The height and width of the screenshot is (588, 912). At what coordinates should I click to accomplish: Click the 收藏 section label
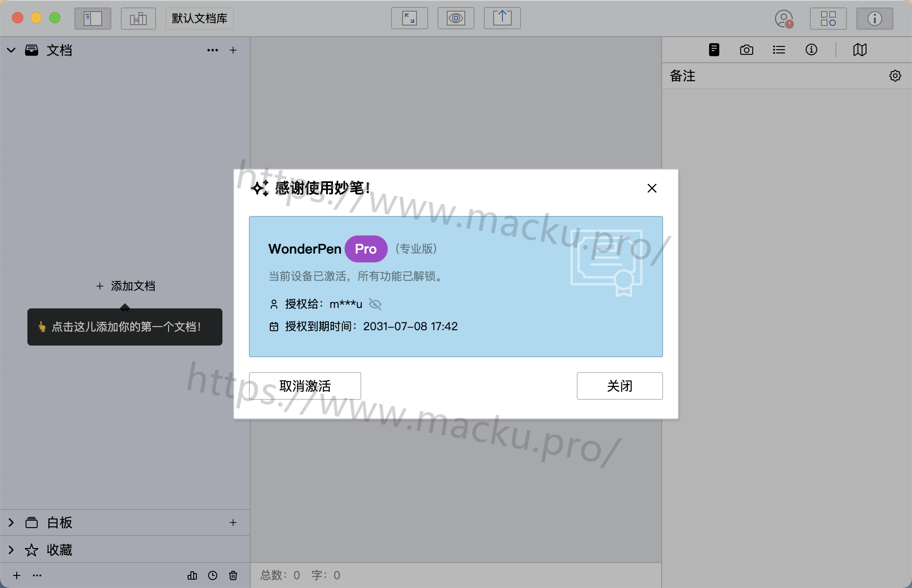tap(59, 550)
